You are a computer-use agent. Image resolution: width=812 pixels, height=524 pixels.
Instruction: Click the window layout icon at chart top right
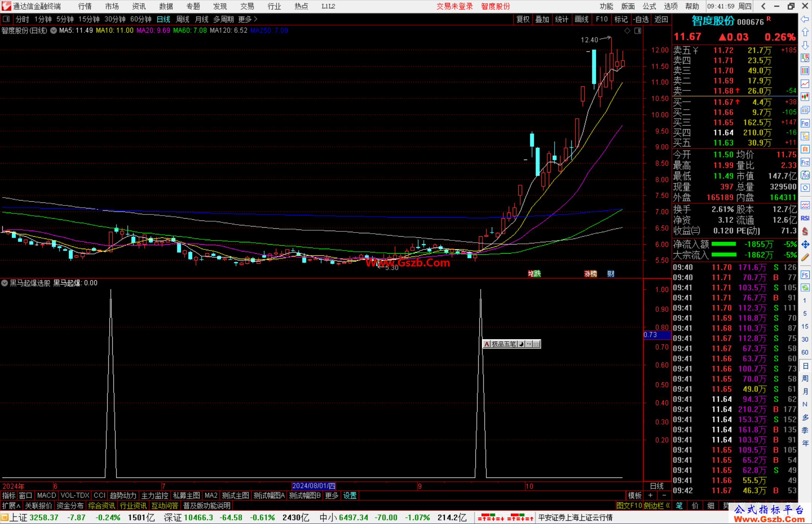point(638,31)
